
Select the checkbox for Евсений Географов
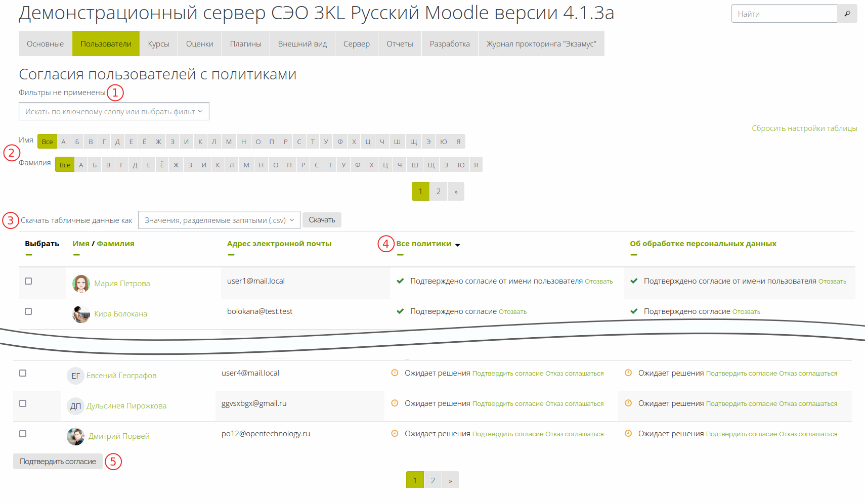pos(23,373)
